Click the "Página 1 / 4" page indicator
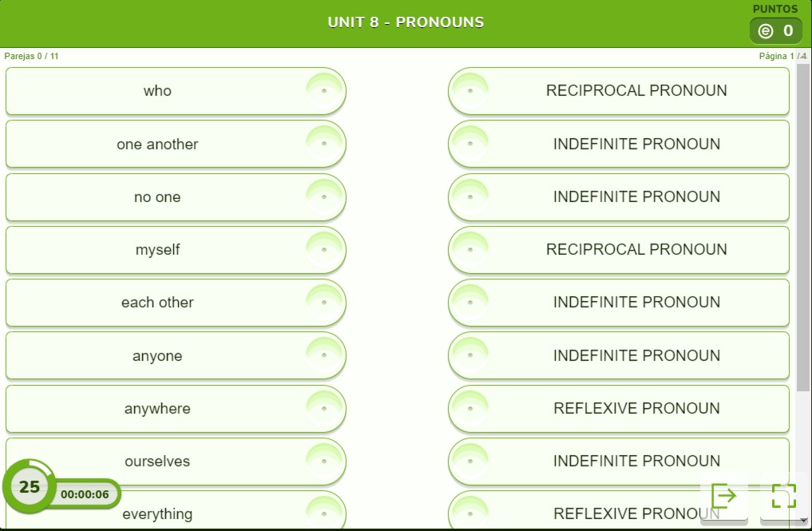The width and height of the screenshot is (812, 531). (x=782, y=57)
